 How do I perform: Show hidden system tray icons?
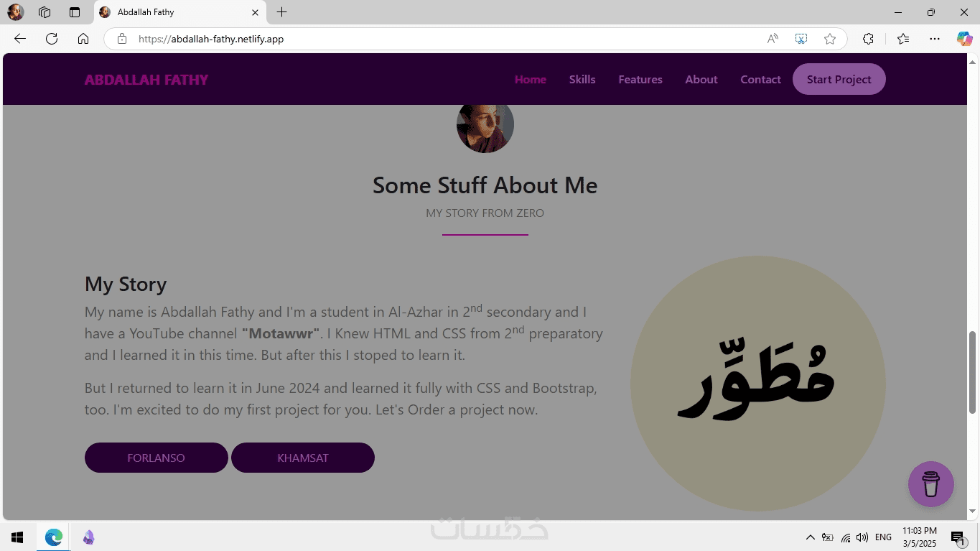[x=810, y=537]
